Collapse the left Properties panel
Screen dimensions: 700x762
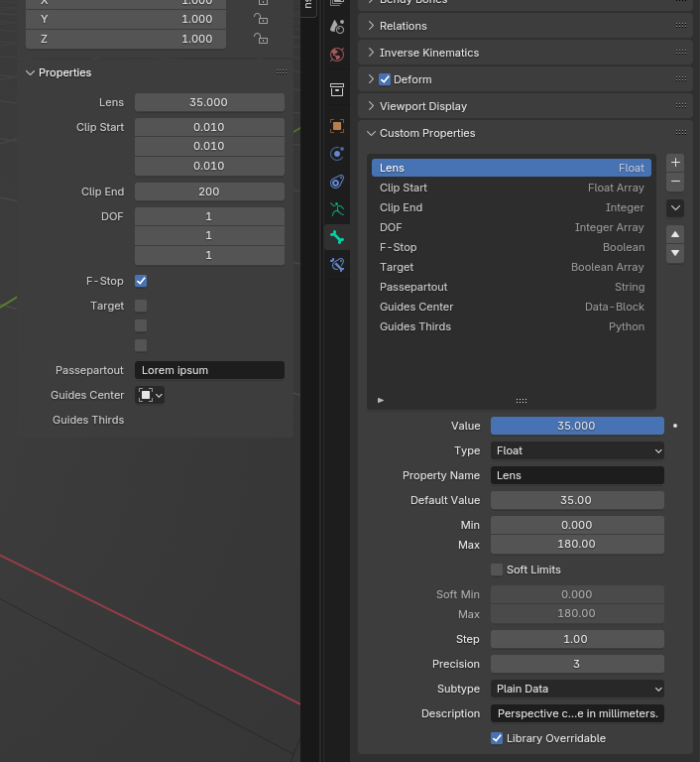click(x=30, y=72)
